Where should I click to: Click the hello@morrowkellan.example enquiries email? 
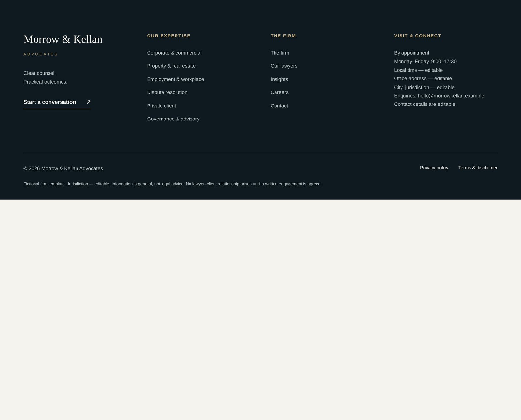[x=451, y=96]
